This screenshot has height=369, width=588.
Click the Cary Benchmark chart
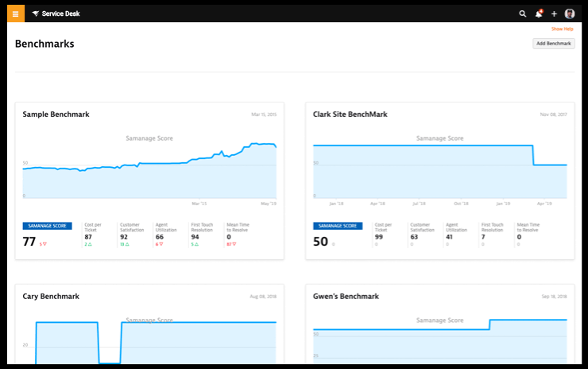(149, 342)
